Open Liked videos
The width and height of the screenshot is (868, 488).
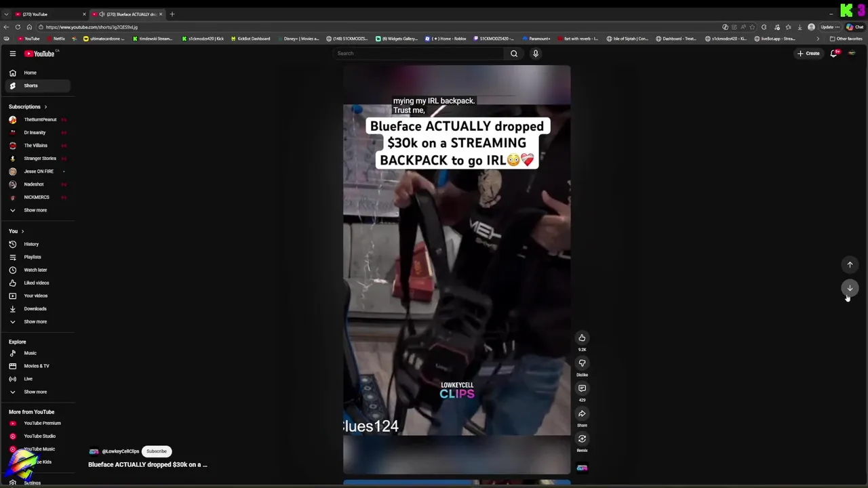click(39, 283)
